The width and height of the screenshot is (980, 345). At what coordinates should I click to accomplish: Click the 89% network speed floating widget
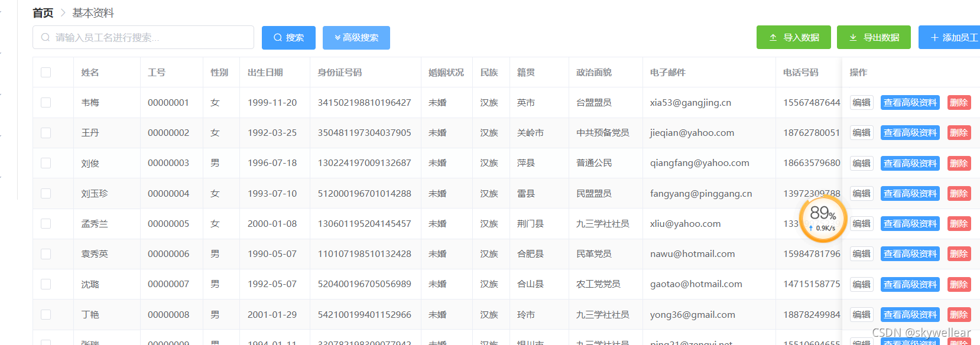[823, 219]
